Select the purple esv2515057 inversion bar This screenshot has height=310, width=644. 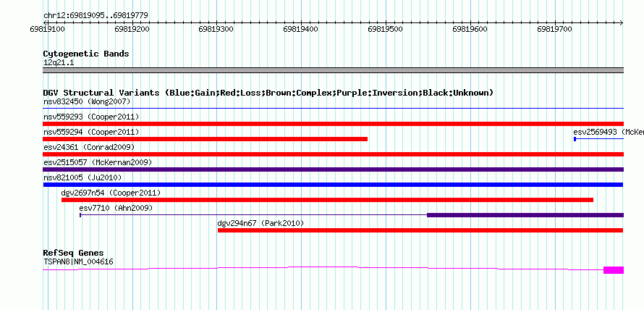point(333,169)
